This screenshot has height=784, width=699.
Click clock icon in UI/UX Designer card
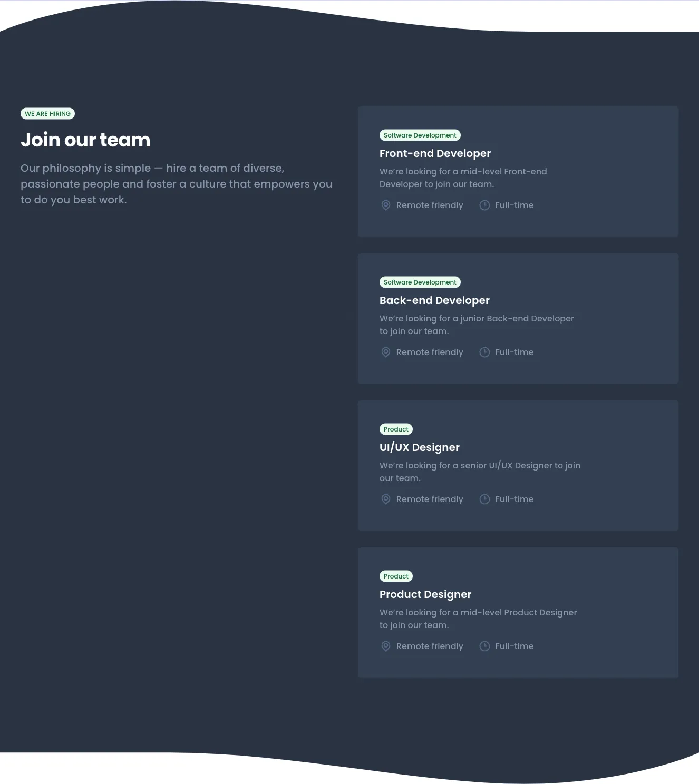(484, 499)
